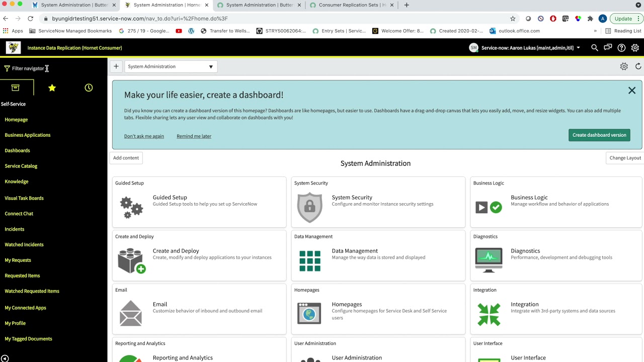Open the Connect chat sidebar icon in header

608,48
